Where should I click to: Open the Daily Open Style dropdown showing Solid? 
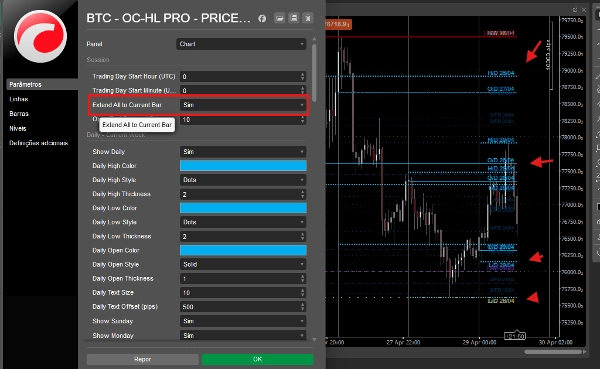click(x=243, y=265)
